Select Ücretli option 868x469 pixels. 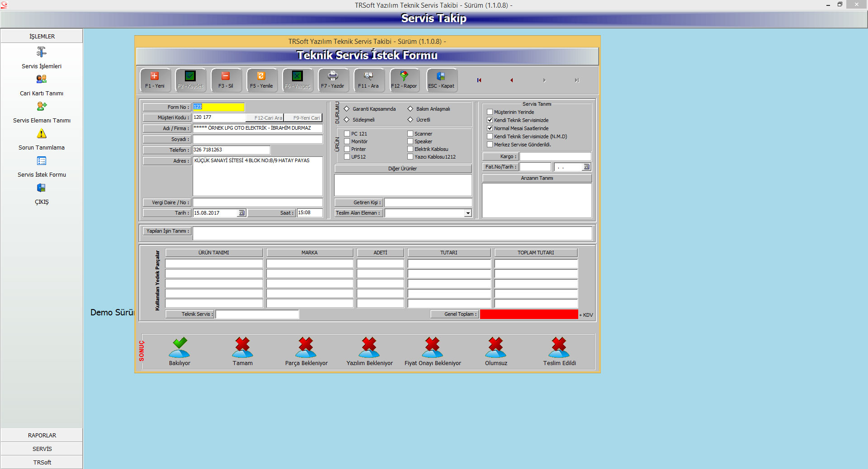(x=410, y=120)
